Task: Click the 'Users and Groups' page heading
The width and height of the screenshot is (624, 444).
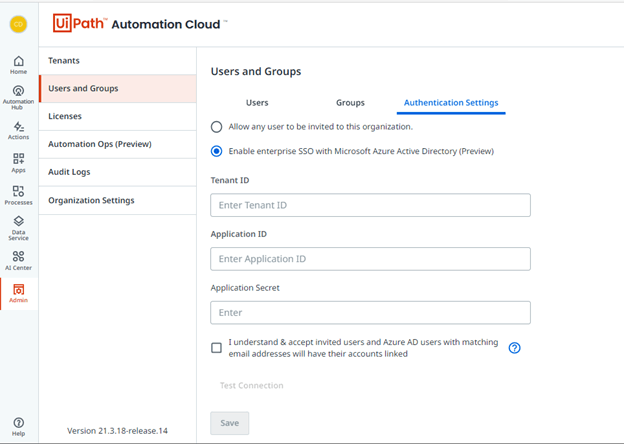Action: pyautogui.click(x=256, y=72)
